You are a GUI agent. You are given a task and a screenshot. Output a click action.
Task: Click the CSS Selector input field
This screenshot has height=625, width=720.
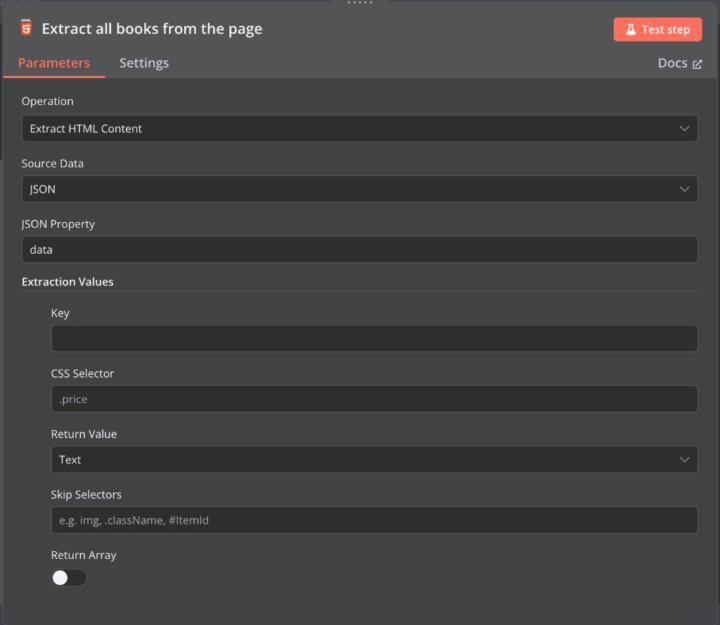[374, 399]
